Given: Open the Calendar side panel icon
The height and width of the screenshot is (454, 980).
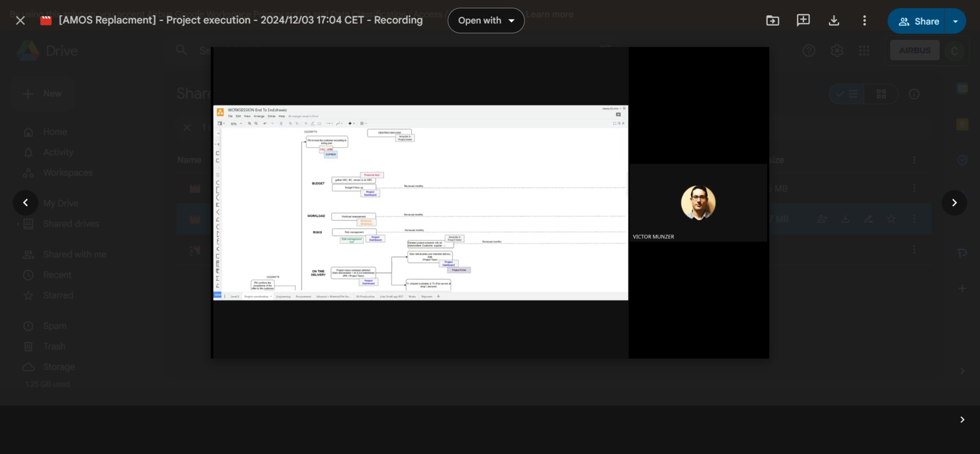Looking at the screenshot, I should [962, 89].
